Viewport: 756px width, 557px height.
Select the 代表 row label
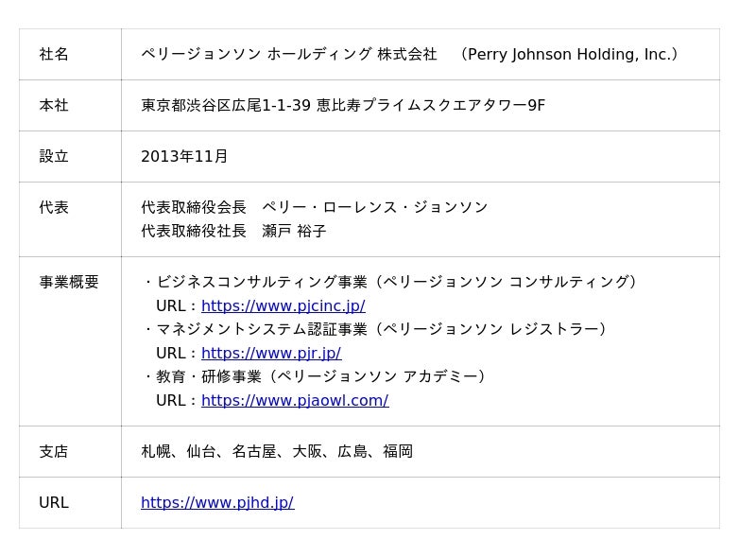pos(54,207)
